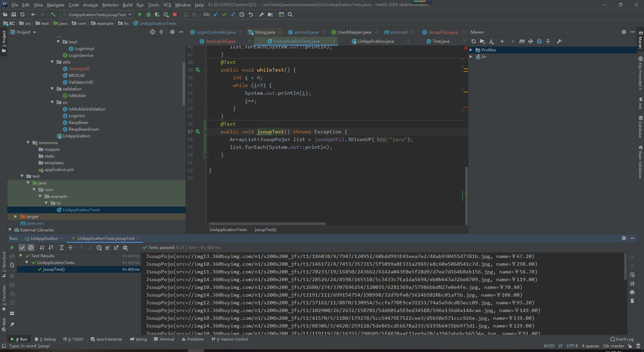
Task: Click the Project tree vertical scrollbar
Action: (183, 83)
